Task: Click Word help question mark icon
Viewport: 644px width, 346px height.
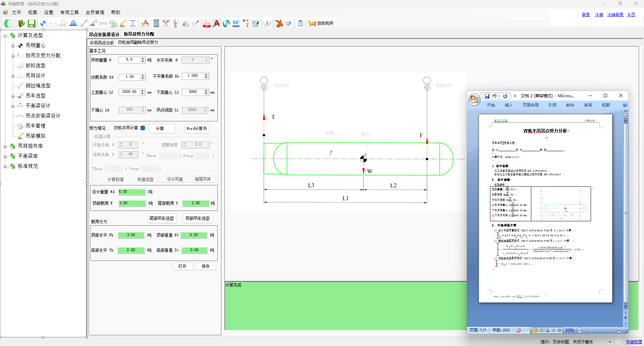Action: pyautogui.click(x=625, y=105)
